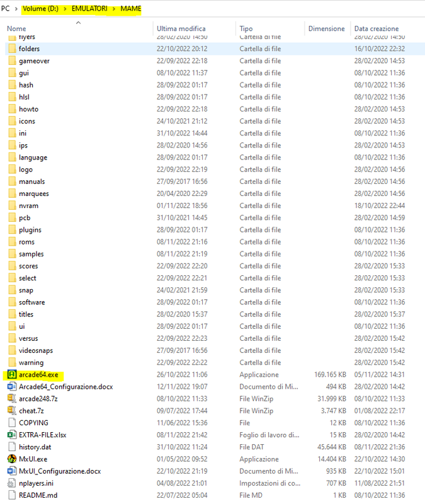Select the ui folder name
This screenshot has height=504, width=425.
pyautogui.click(x=22, y=326)
